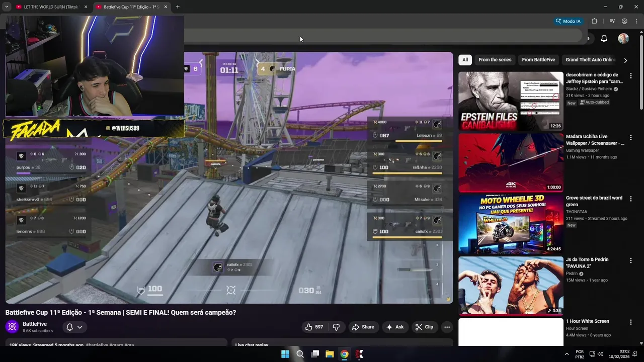Viewport: 644px width, 362px height.
Task: Open the more actions three-dot button
Action: (x=447, y=327)
